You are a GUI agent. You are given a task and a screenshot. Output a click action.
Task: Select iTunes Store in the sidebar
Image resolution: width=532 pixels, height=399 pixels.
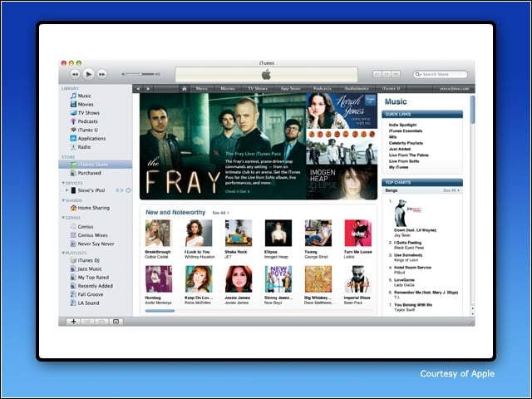pos(96,165)
